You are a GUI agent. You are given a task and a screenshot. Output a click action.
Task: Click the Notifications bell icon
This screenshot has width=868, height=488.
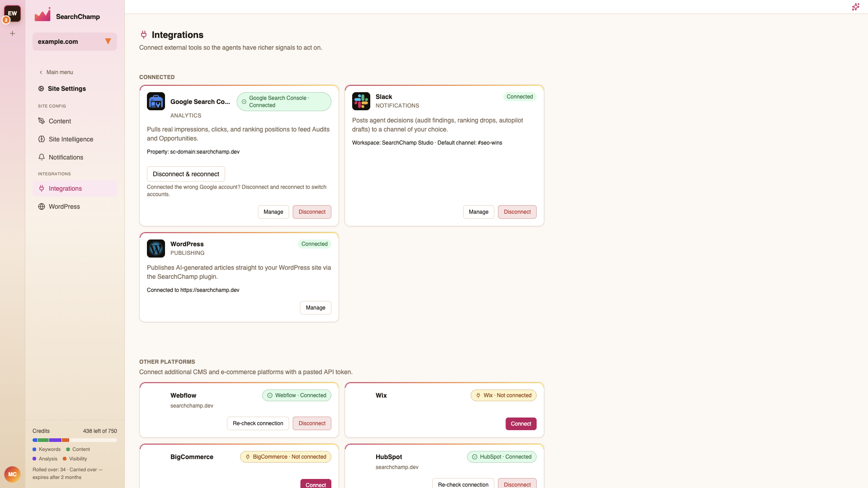click(42, 157)
